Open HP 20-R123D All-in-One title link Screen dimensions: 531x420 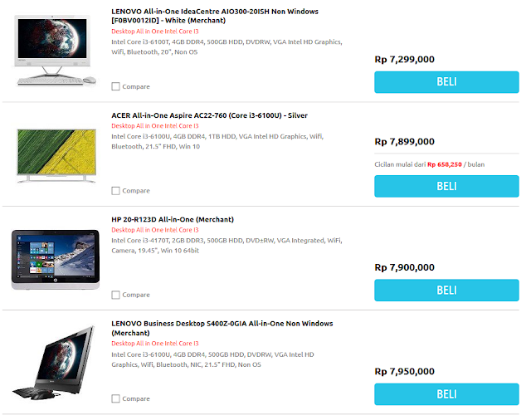coord(173,219)
